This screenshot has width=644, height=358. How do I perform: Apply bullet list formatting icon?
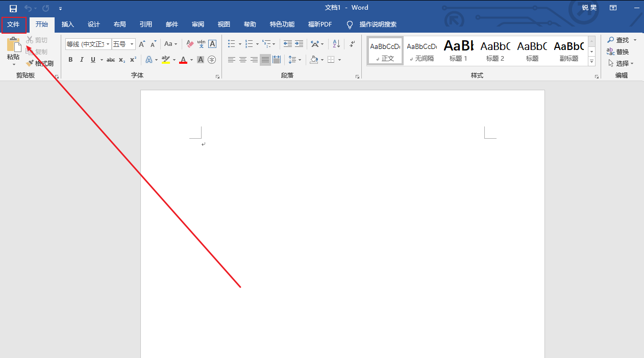click(x=232, y=44)
